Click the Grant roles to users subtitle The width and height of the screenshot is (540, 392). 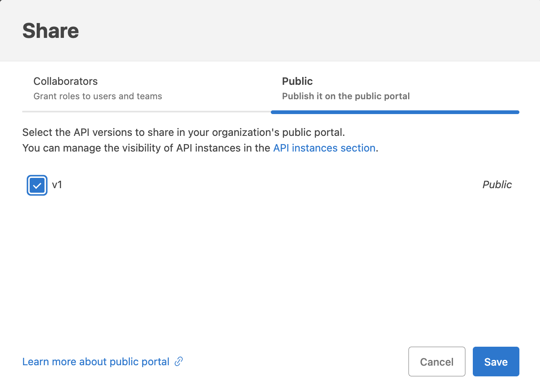pyautogui.click(x=97, y=96)
